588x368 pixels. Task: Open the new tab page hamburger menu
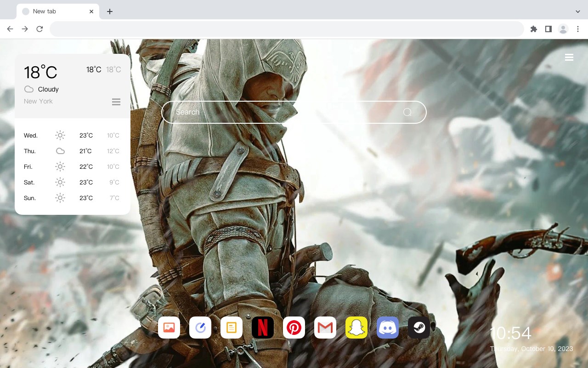pos(569,57)
